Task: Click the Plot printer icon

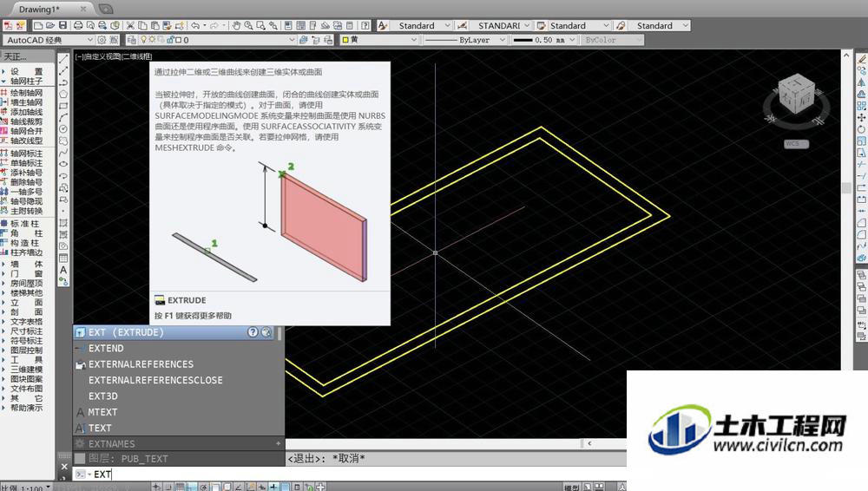Action: point(78,25)
